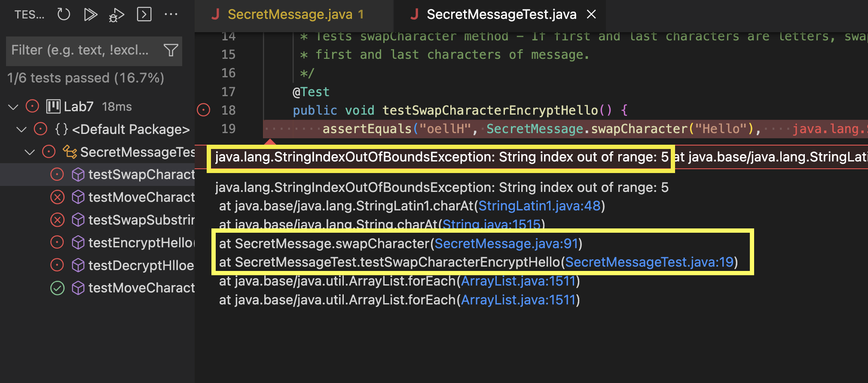Select the testSwapCharact test row

[97, 174]
